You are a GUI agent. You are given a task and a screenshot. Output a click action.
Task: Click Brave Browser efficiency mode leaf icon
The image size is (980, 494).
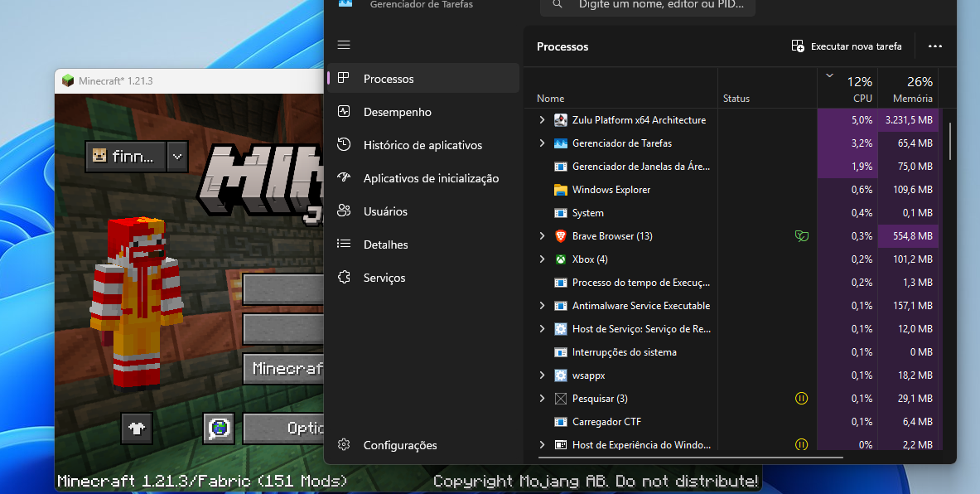pyautogui.click(x=801, y=235)
